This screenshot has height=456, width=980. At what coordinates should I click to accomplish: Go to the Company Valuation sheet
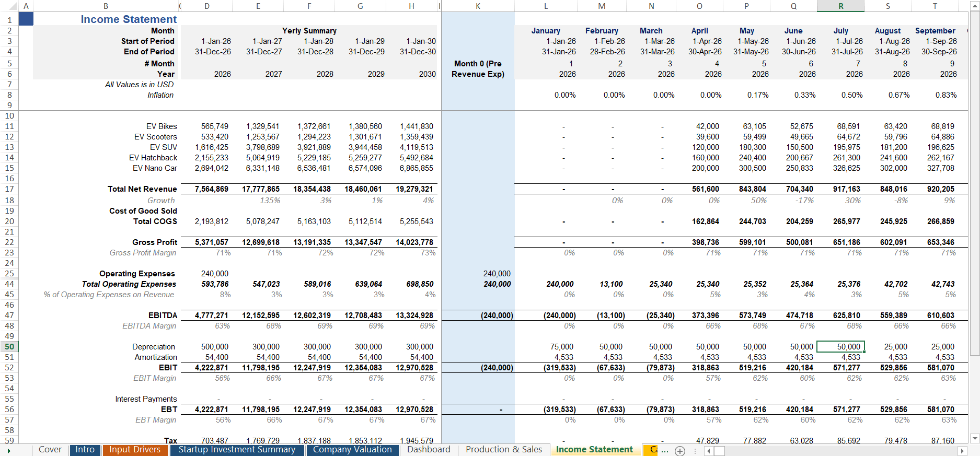352,450
